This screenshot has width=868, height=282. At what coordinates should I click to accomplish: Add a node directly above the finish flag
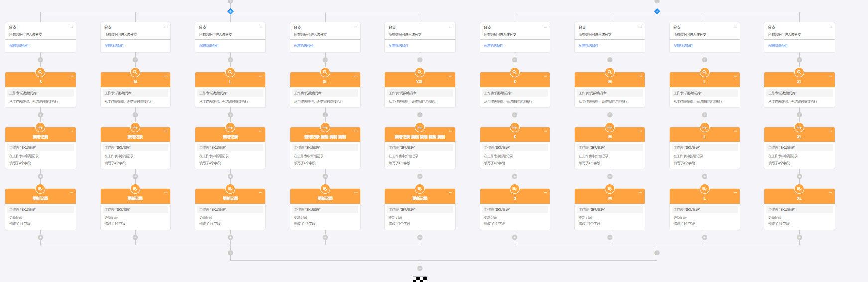click(x=420, y=268)
